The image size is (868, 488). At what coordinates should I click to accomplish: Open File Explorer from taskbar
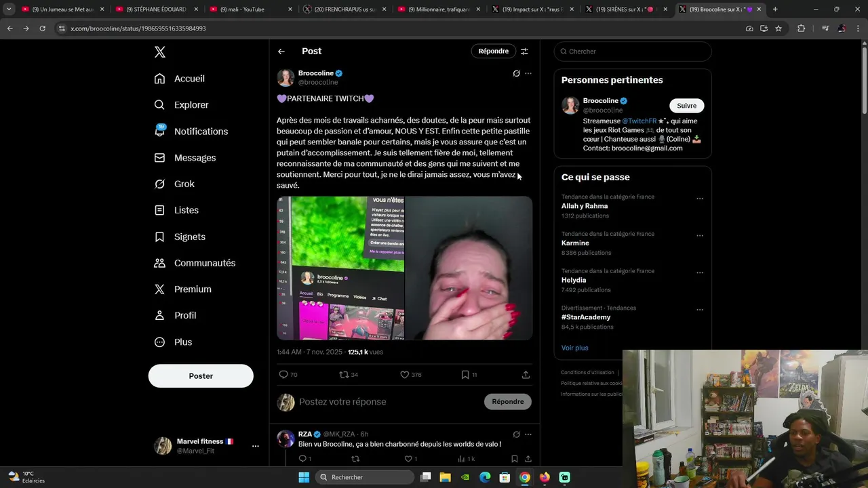click(446, 477)
